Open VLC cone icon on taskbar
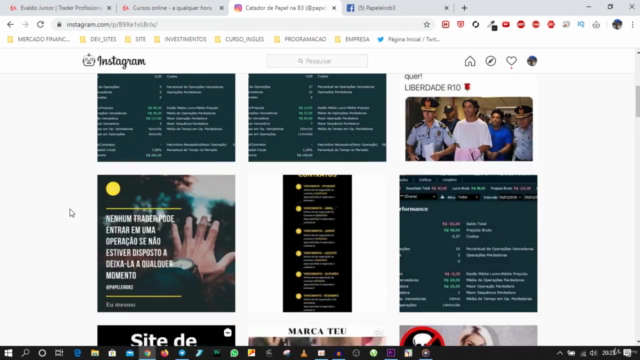Image resolution: width=640 pixels, height=360 pixels. 304,353
